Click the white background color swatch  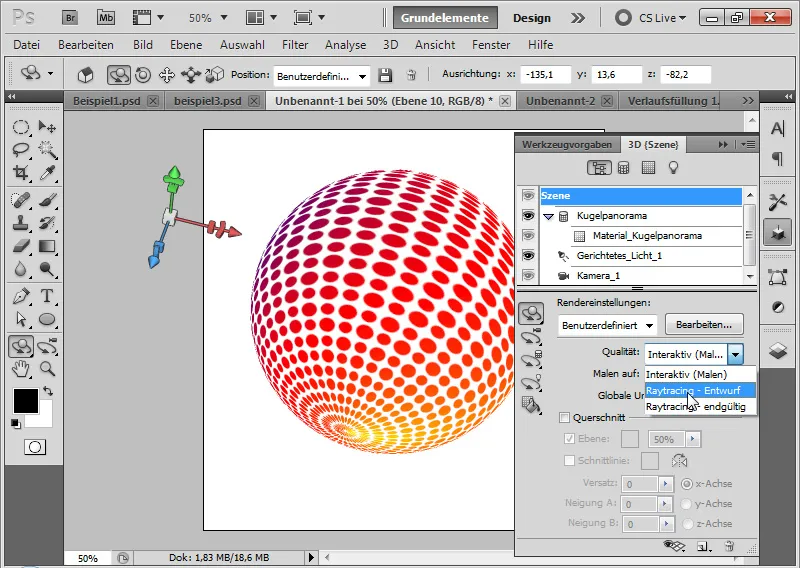(44, 419)
